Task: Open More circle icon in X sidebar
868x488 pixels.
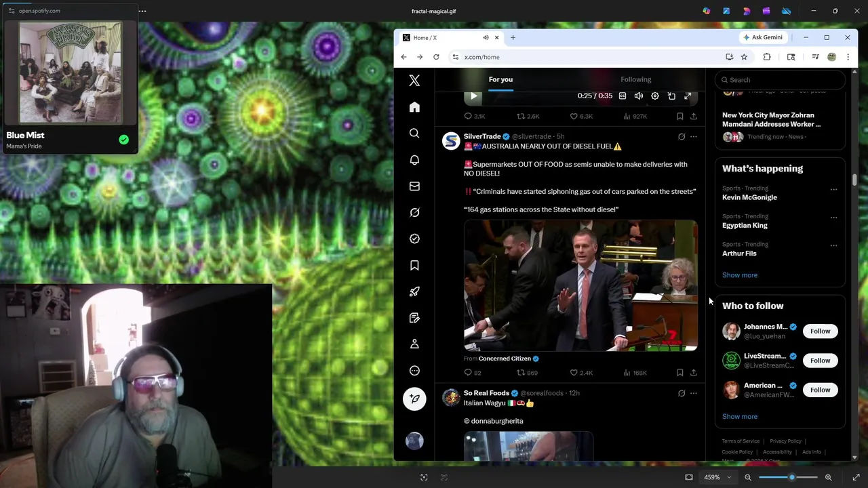Action: pos(414,371)
